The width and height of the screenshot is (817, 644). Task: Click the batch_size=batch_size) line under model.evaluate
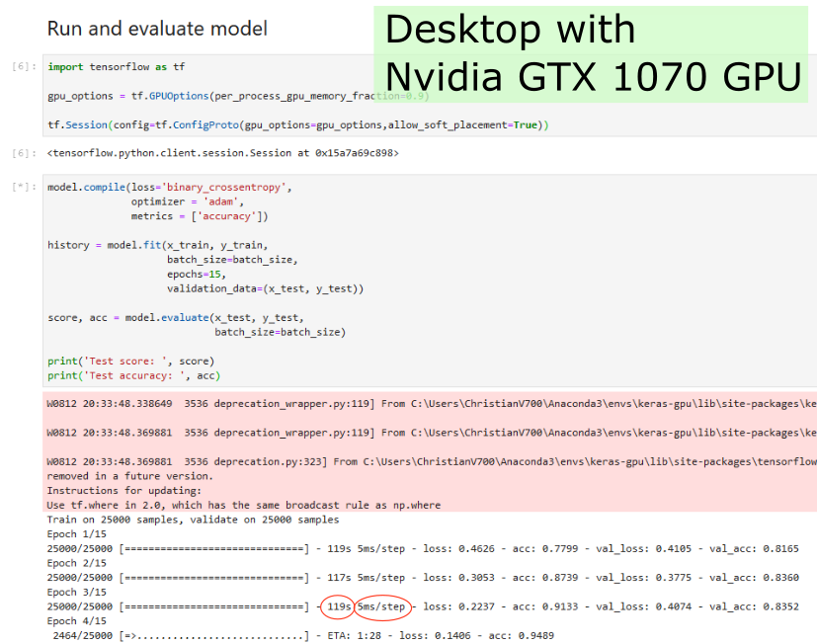click(x=280, y=332)
